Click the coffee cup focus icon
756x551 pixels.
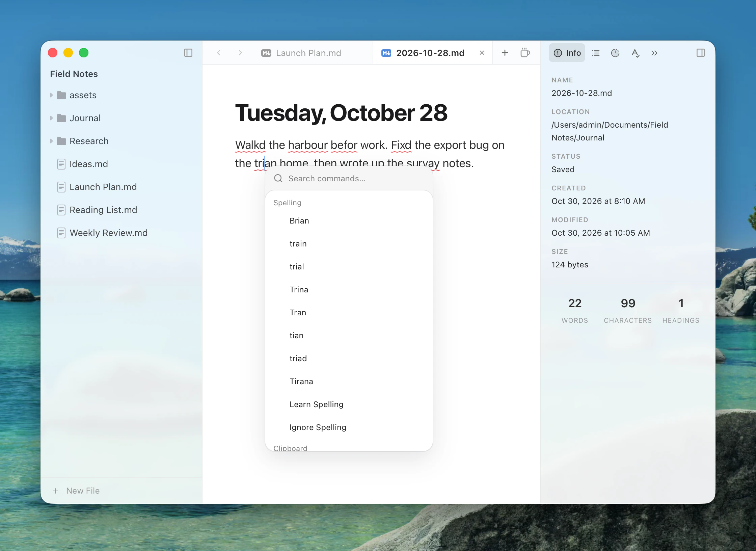click(x=525, y=53)
